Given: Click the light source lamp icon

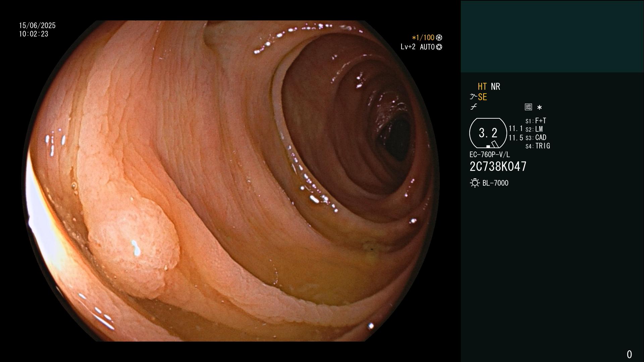Looking at the screenshot, I should tap(475, 183).
